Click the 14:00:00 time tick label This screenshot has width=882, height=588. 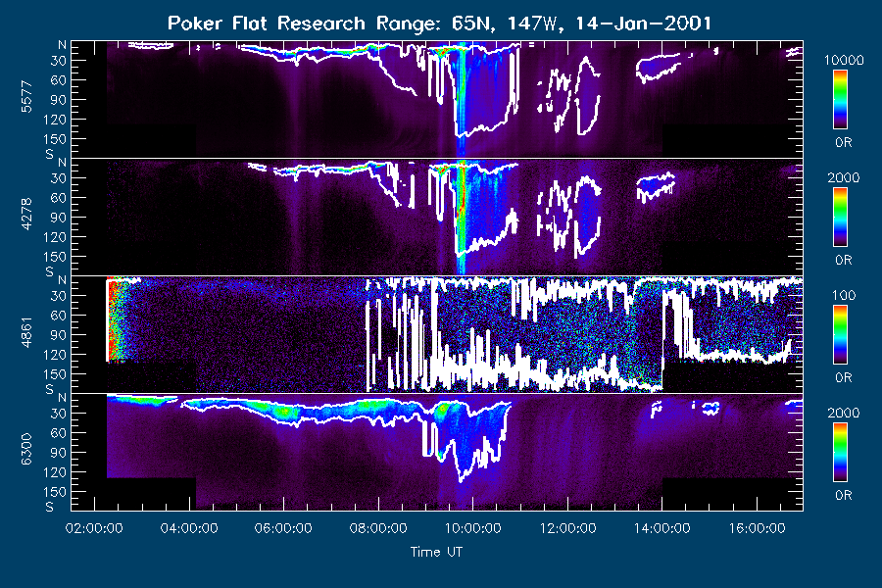pos(662,528)
